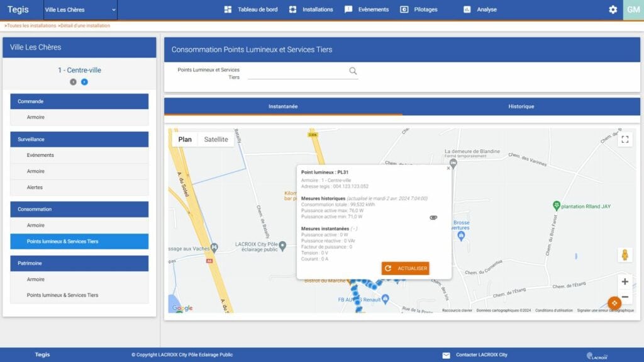Click the FB AUTOS Renault map marker
The height and width of the screenshot is (362, 644).
point(386,299)
